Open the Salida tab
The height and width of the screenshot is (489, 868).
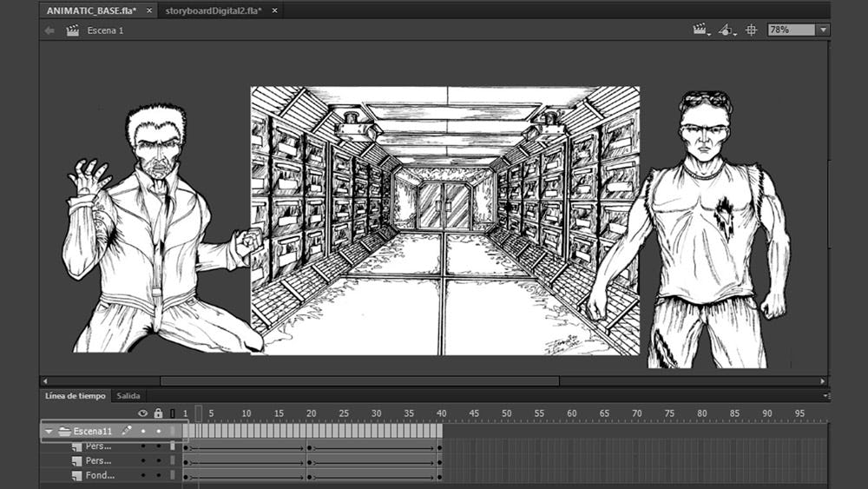pos(128,396)
